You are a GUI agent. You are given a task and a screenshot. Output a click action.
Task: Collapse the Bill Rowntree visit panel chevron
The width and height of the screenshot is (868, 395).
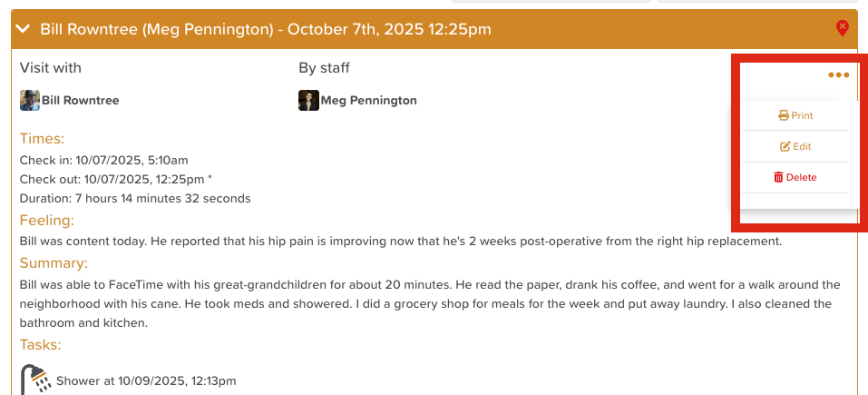24,29
